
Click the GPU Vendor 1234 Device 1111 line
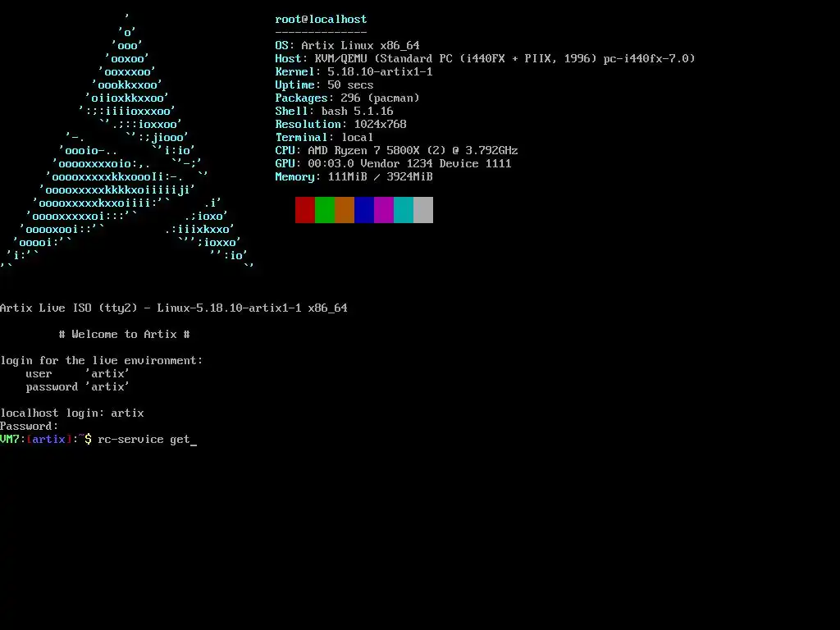393,163
